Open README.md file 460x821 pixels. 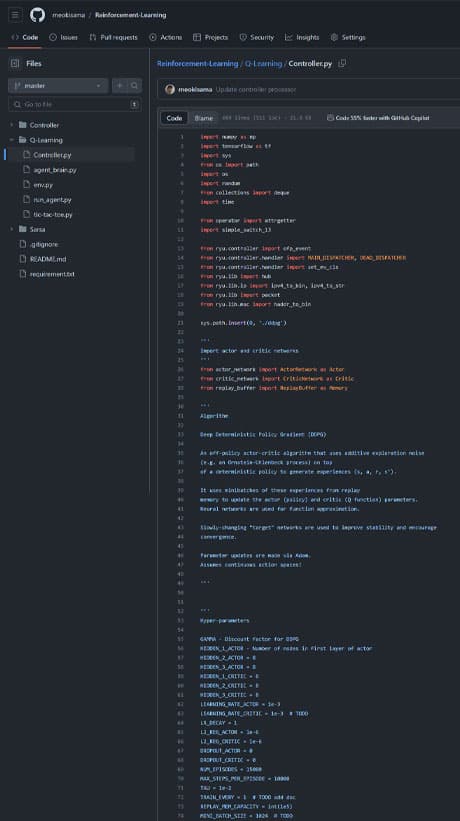pos(48,259)
